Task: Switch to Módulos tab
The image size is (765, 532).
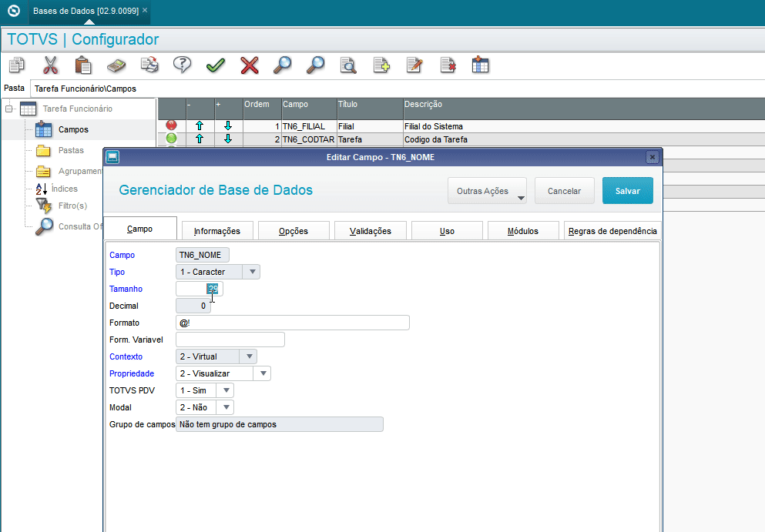Action: (x=523, y=231)
